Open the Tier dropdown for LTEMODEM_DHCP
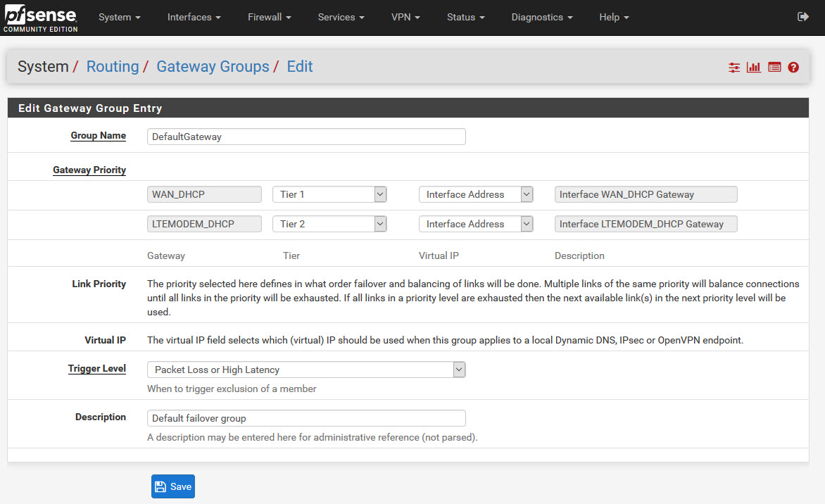Screen dimensions: 825x504 [329, 224]
